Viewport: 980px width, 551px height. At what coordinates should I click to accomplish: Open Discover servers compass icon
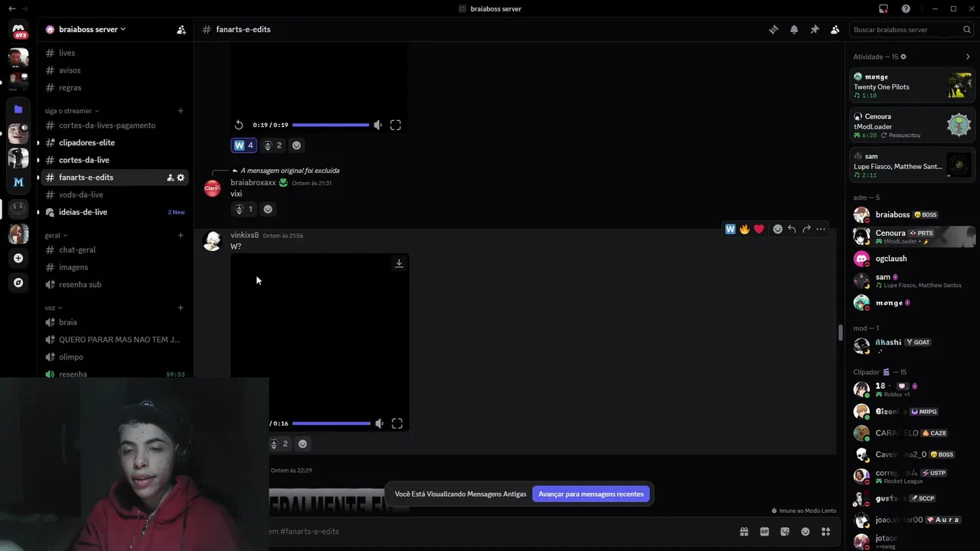click(x=18, y=282)
